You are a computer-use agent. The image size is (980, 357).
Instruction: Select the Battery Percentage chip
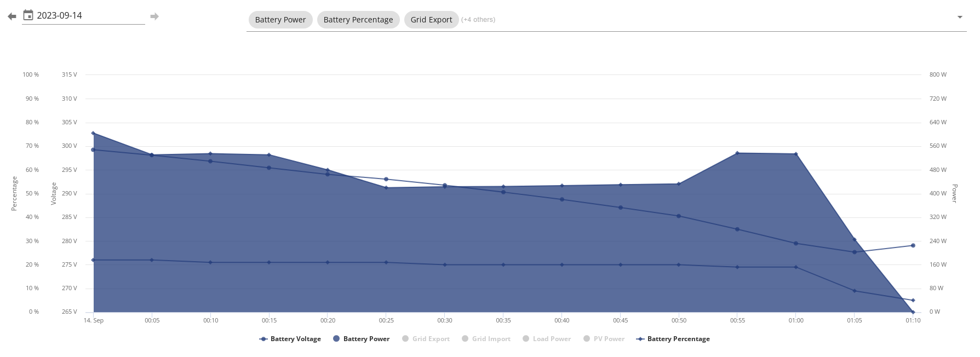click(x=358, y=20)
